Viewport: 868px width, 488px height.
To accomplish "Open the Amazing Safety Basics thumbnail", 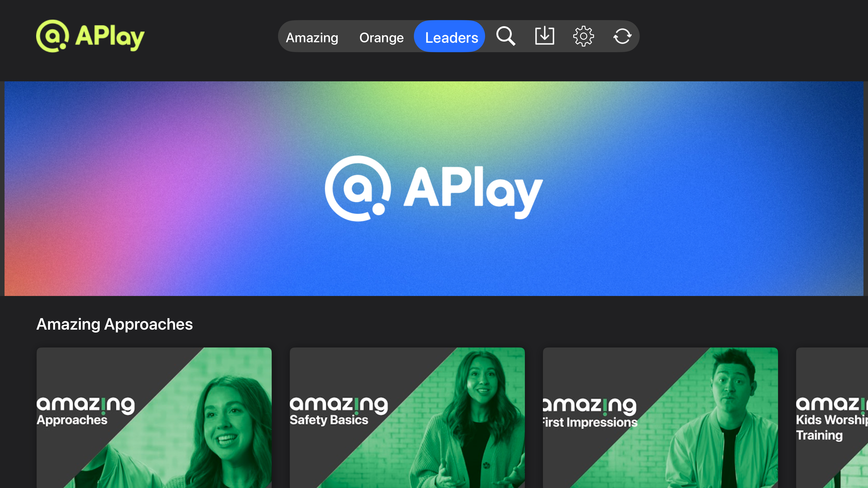I will click(407, 418).
